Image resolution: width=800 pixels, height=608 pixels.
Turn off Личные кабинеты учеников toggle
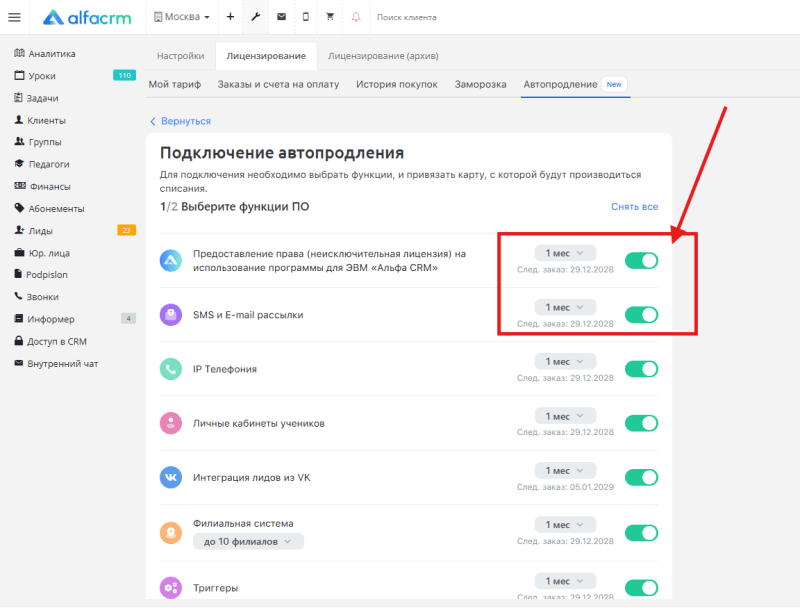click(x=641, y=423)
